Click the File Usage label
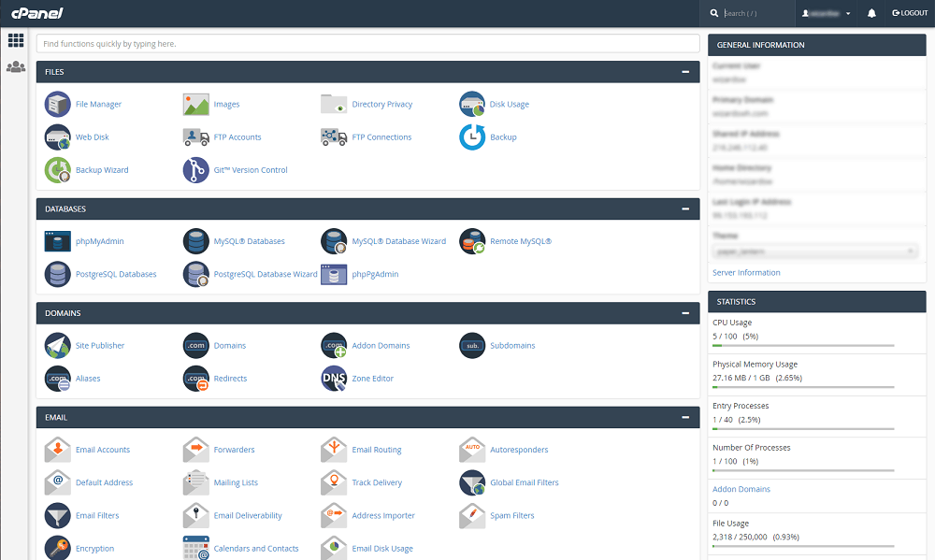Viewport: 935px width, 560px height. pyautogui.click(x=730, y=524)
